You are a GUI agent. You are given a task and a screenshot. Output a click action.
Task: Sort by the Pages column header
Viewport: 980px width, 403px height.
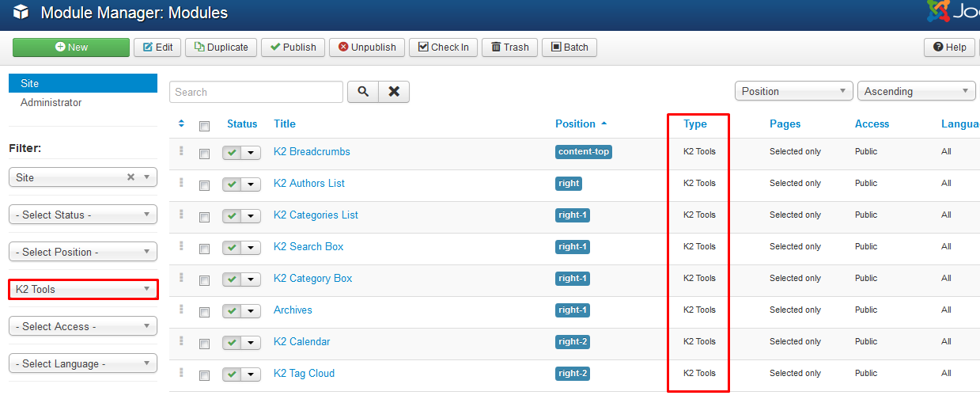(785, 124)
